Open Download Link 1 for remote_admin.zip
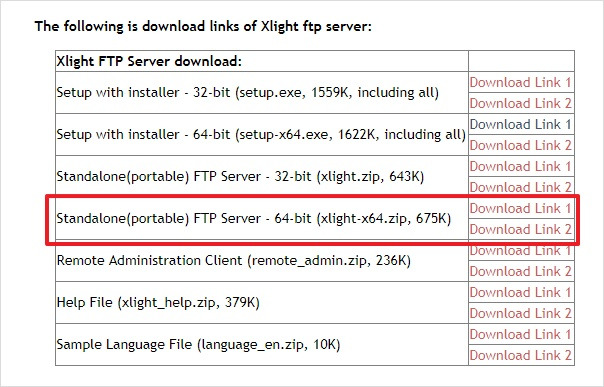This screenshot has width=604, height=387. [520, 250]
